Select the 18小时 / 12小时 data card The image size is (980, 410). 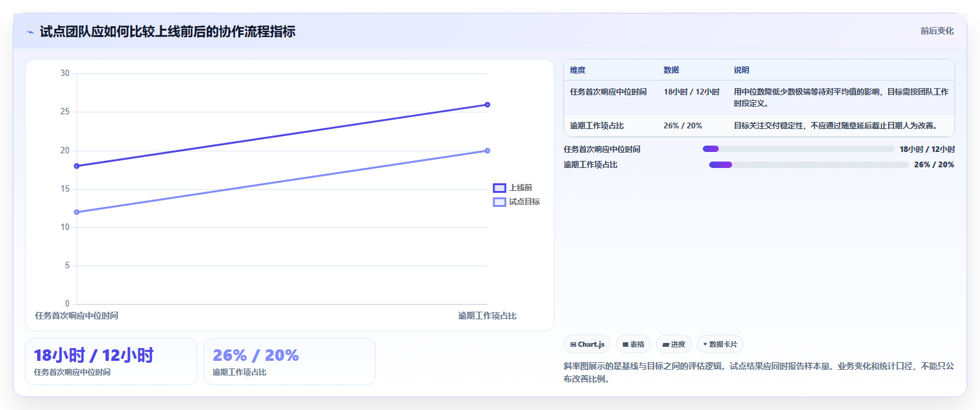[111, 361]
